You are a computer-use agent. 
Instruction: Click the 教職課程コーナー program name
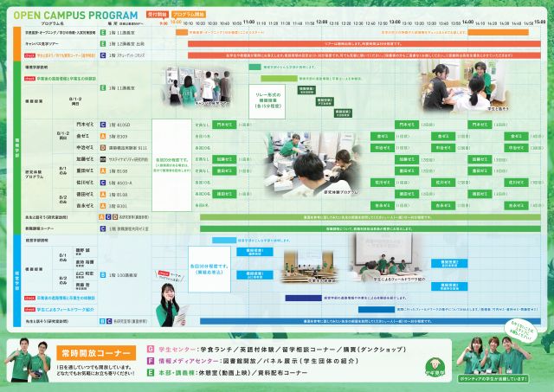pos(40,228)
